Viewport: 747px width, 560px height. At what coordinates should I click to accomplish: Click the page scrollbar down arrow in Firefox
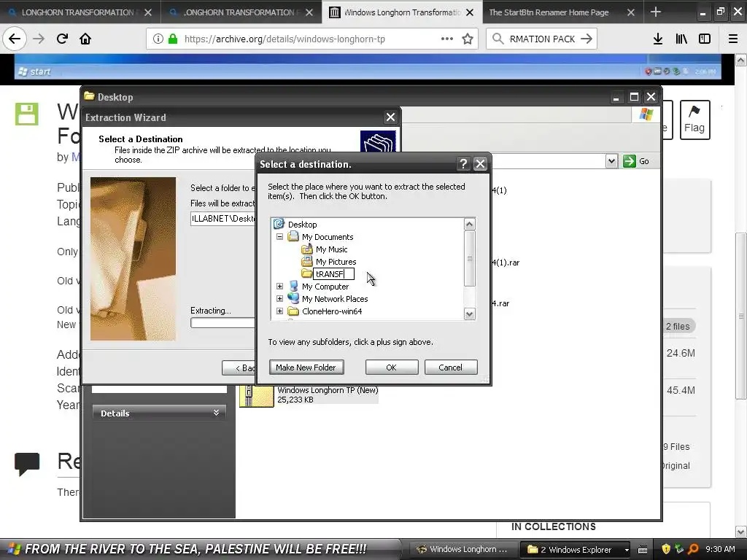[741, 532]
